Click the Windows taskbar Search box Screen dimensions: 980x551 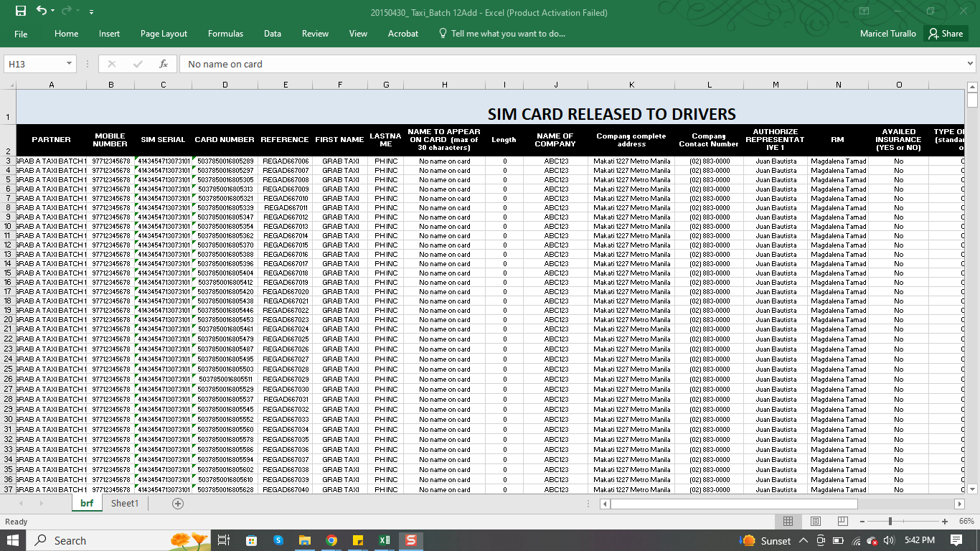click(x=100, y=540)
